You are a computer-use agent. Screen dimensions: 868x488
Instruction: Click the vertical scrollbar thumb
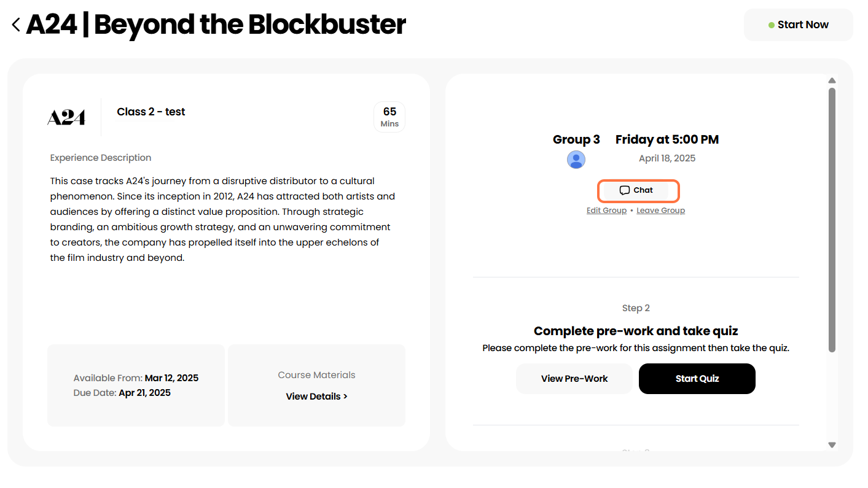832,220
